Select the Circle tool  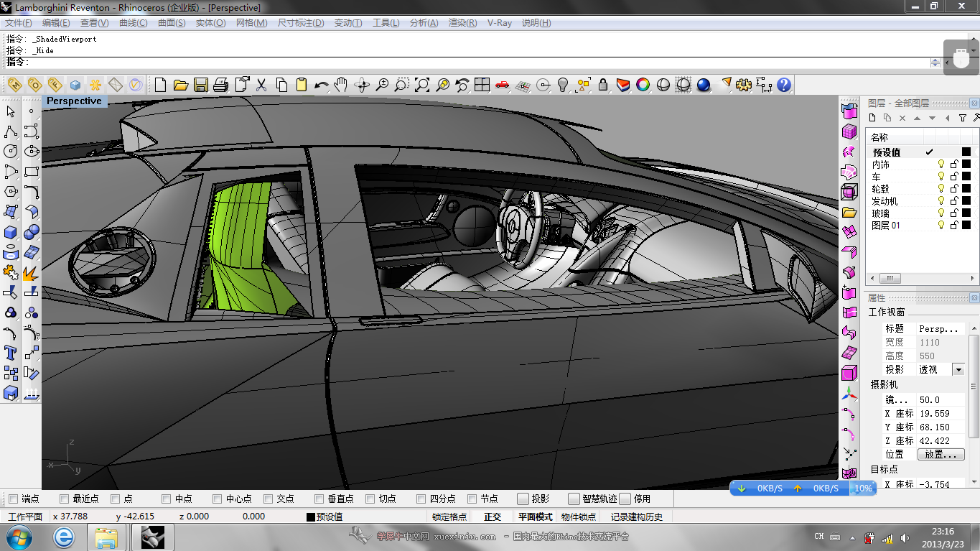tap(11, 152)
